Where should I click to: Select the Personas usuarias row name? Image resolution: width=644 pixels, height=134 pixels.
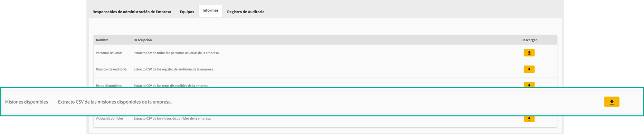pos(109,53)
